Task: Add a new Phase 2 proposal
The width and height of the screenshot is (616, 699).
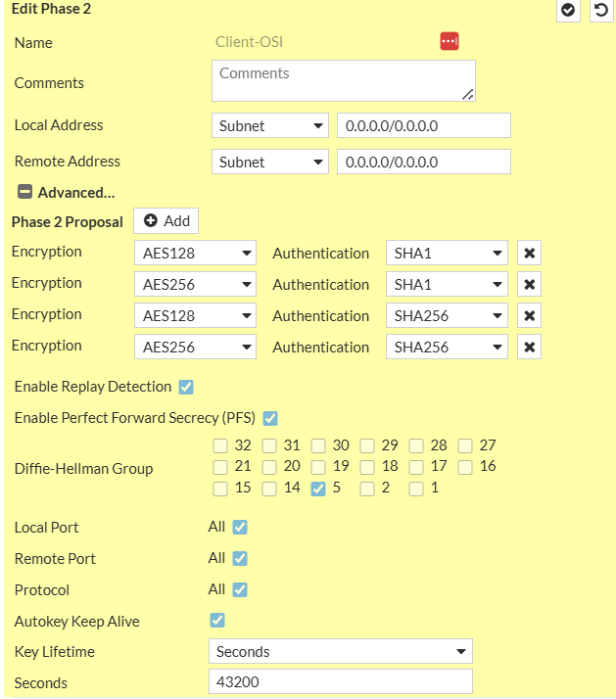Action: point(166,220)
